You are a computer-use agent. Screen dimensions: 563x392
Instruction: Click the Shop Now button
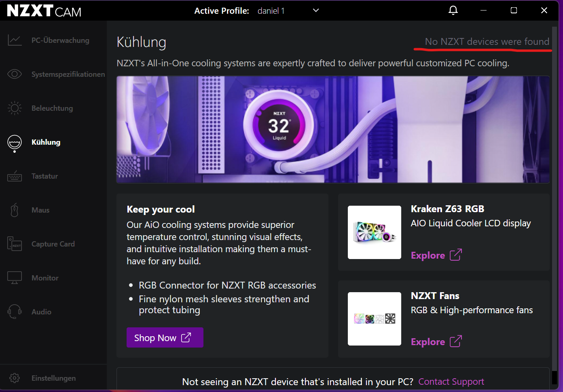(x=165, y=337)
